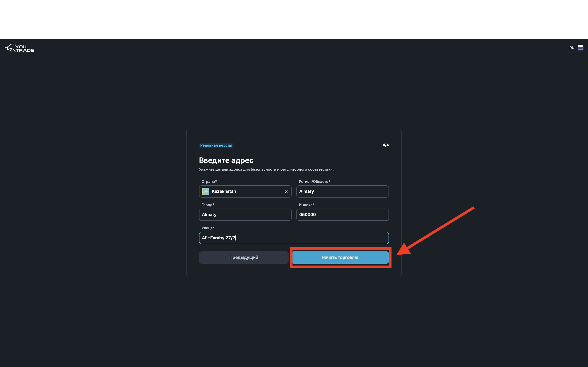Viewport: 588px width, 367px height.
Task: Click the address details subtitle text
Action: 266,169
